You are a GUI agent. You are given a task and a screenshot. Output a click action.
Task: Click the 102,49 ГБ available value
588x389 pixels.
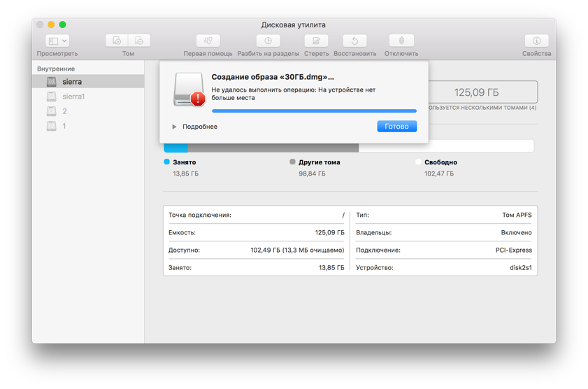(297, 250)
